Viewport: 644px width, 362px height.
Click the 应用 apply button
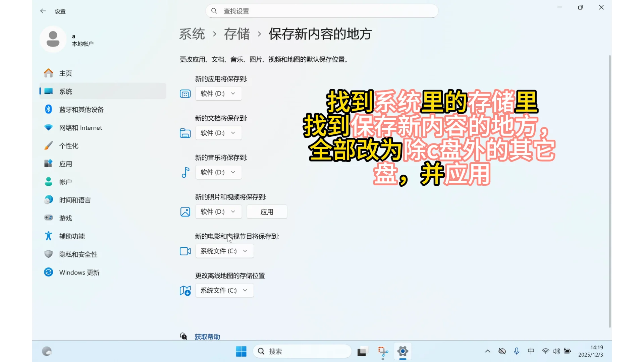[267, 212]
